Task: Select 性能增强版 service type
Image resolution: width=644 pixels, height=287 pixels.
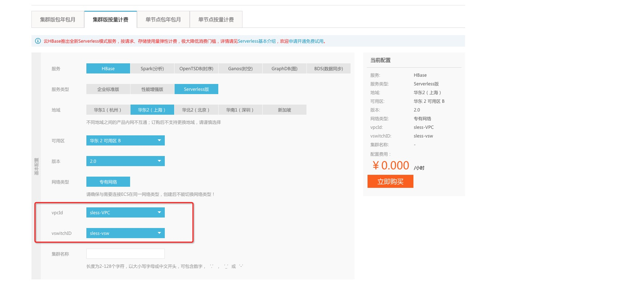Action: (x=152, y=89)
